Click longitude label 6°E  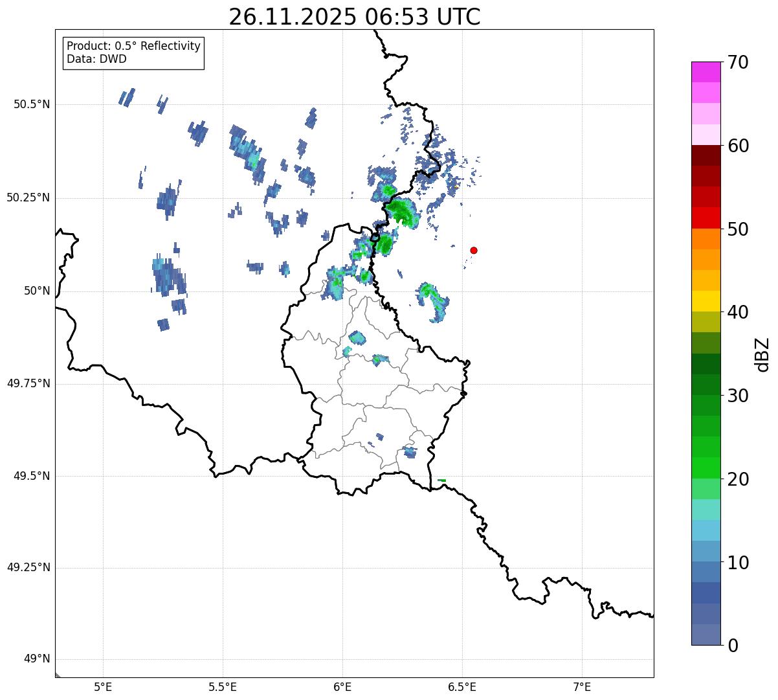[342, 686]
